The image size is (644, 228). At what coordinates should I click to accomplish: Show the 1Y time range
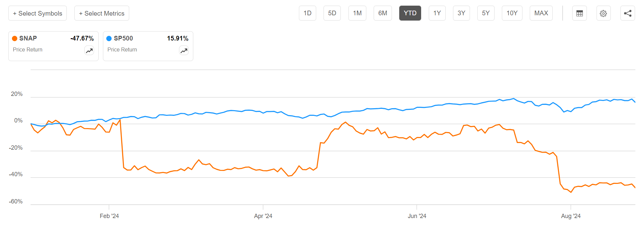point(437,13)
